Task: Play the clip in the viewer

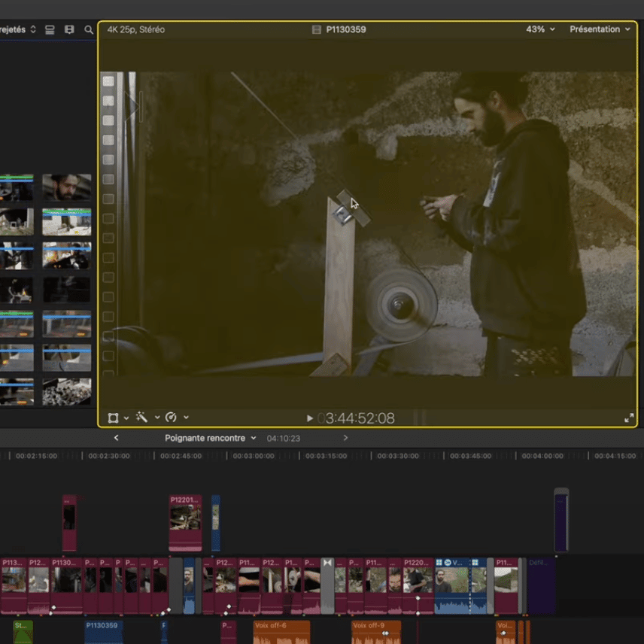Action: coord(310,418)
